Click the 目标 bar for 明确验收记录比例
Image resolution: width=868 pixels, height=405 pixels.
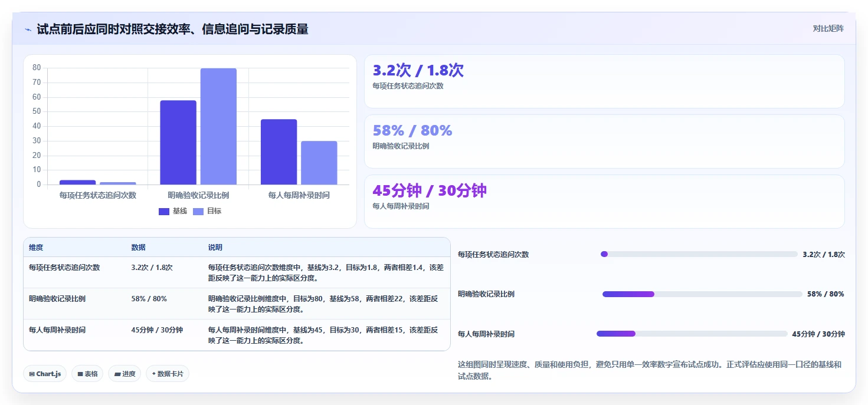tap(218, 127)
